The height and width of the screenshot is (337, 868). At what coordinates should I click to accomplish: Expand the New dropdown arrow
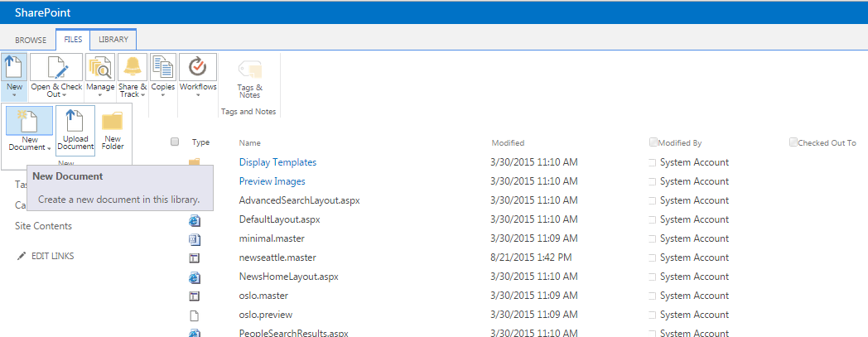point(14,94)
